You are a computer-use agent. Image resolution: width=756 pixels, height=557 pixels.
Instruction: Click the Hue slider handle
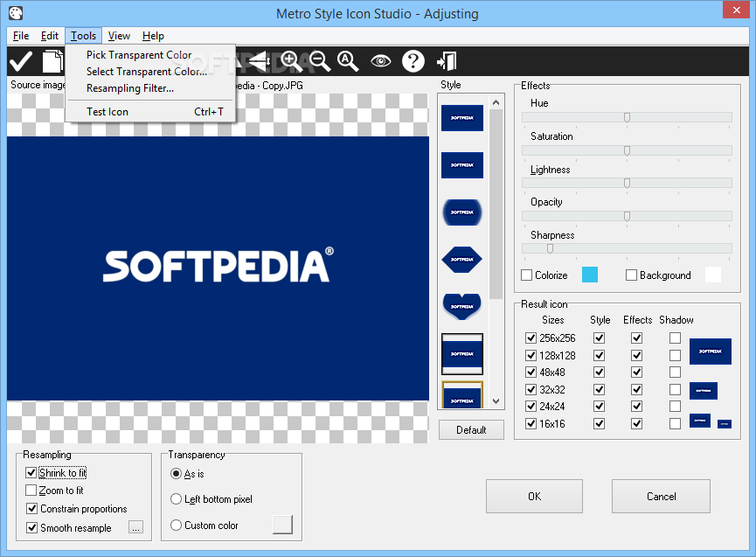point(627,118)
